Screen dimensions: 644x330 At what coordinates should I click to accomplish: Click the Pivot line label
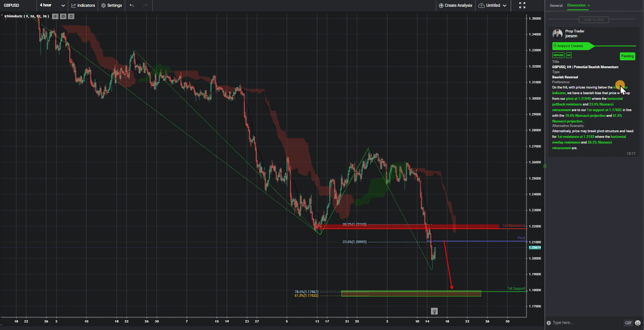pyautogui.click(x=521, y=238)
